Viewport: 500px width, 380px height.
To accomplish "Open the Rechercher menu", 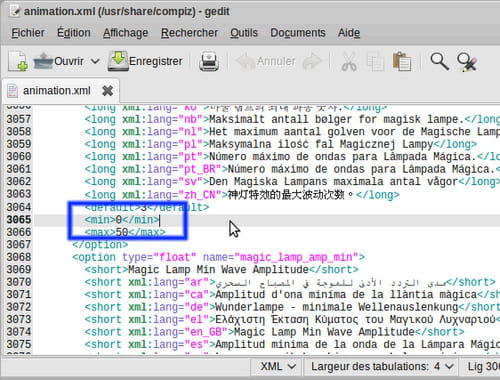I will tap(189, 33).
